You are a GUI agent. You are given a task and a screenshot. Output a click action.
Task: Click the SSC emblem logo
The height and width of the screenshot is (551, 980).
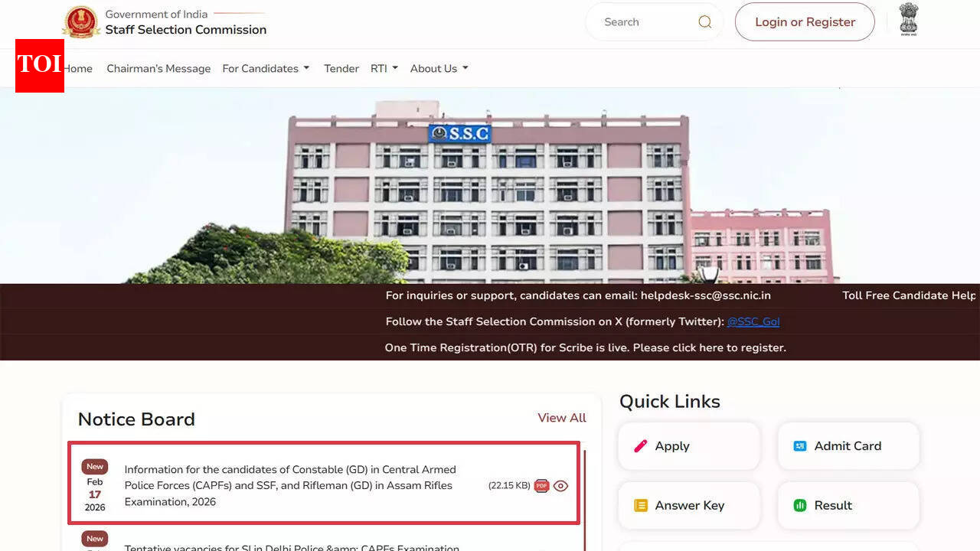(x=81, y=21)
